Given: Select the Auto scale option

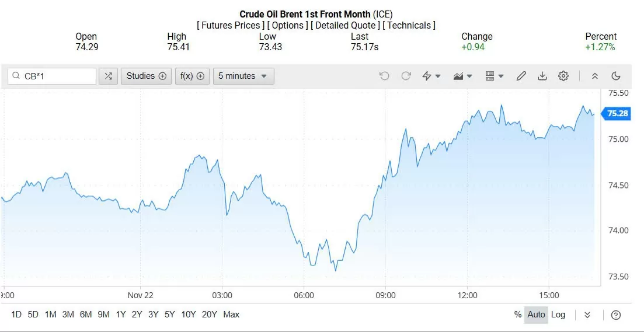Looking at the screenshot, I should (x=536, y=314).
